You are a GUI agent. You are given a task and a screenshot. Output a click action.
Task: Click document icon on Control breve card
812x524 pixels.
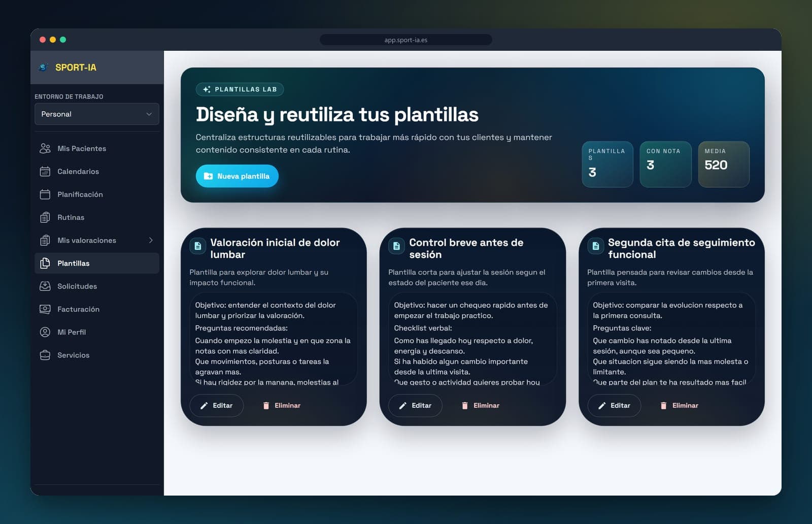pyautogui.click(x=397, y=246)
